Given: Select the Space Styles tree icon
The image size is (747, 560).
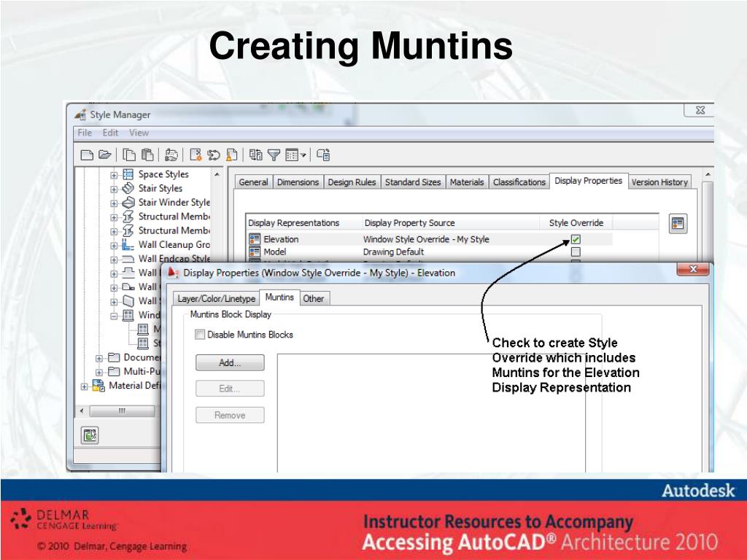Looking at the screenshot, I should point(128,174).
